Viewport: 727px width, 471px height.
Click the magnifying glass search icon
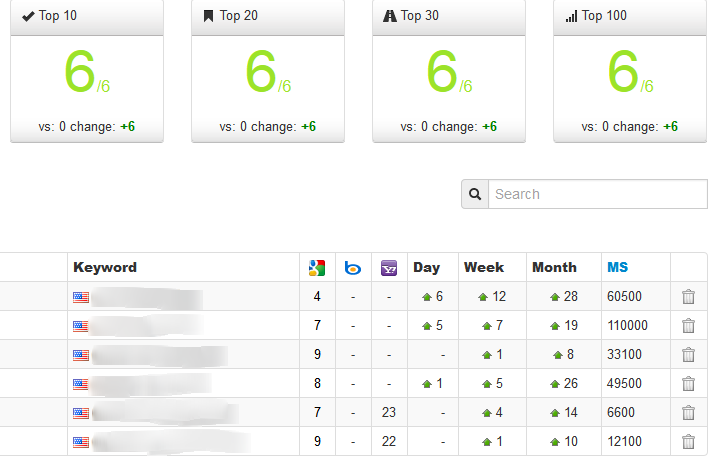coord(475,194)
